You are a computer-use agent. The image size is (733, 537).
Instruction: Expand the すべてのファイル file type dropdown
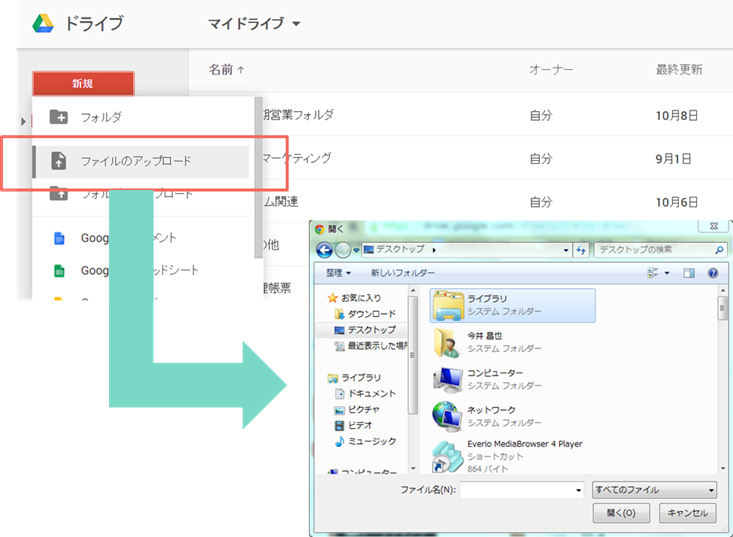[654, 490]
